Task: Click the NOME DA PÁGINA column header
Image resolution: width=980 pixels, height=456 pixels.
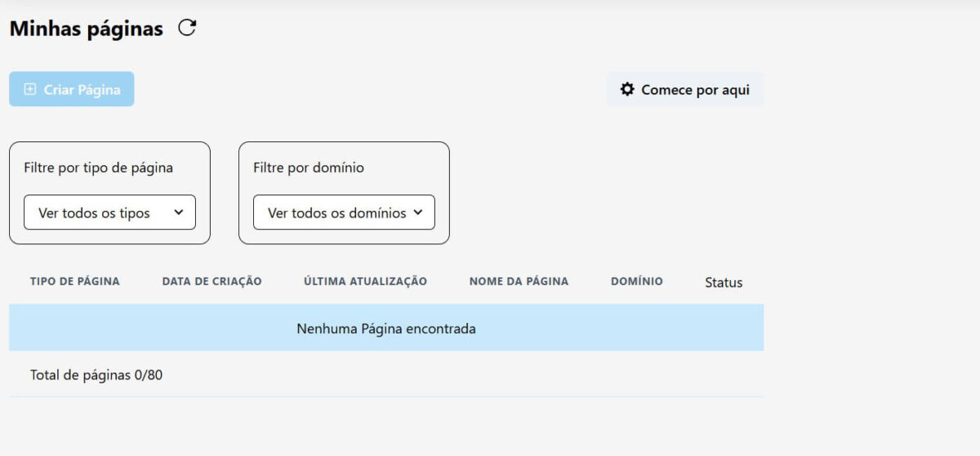Action: click(x=519, y=281)
